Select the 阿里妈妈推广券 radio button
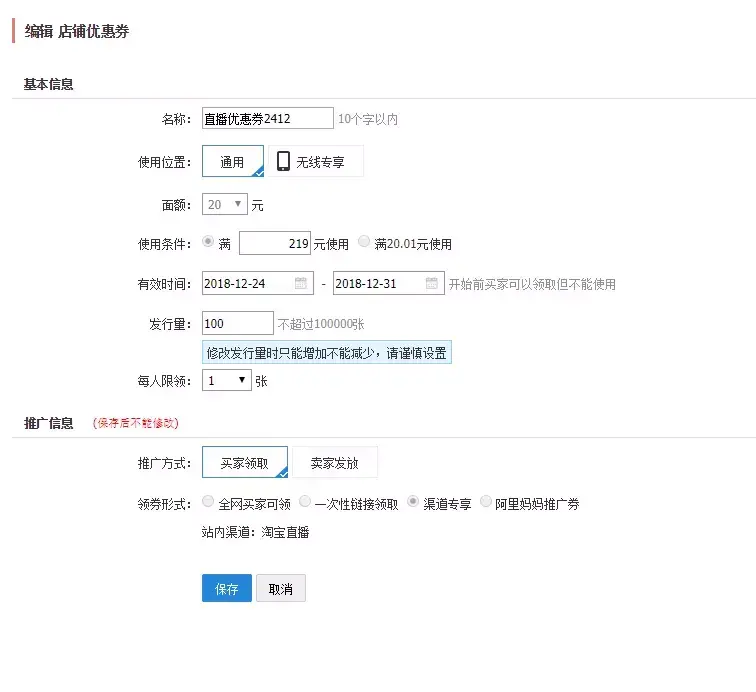 (486, 502)
